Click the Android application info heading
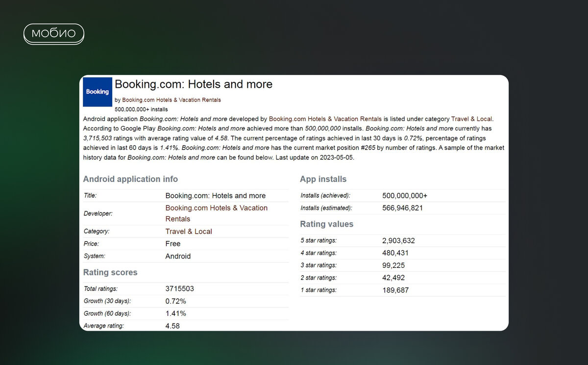 (x=130, y=179)
